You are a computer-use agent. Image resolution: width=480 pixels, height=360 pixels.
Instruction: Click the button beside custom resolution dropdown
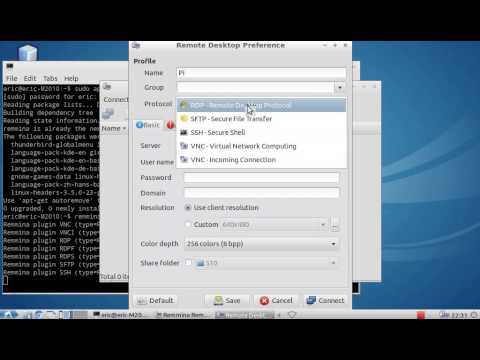click(x=335, y=224)
